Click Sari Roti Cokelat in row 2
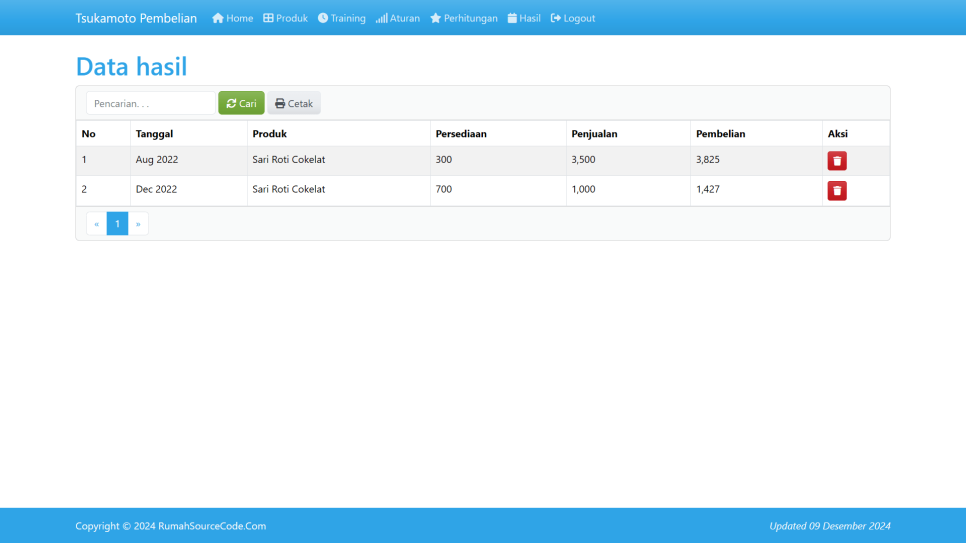Viewport: 966px width, 543px height. (288, 189)
